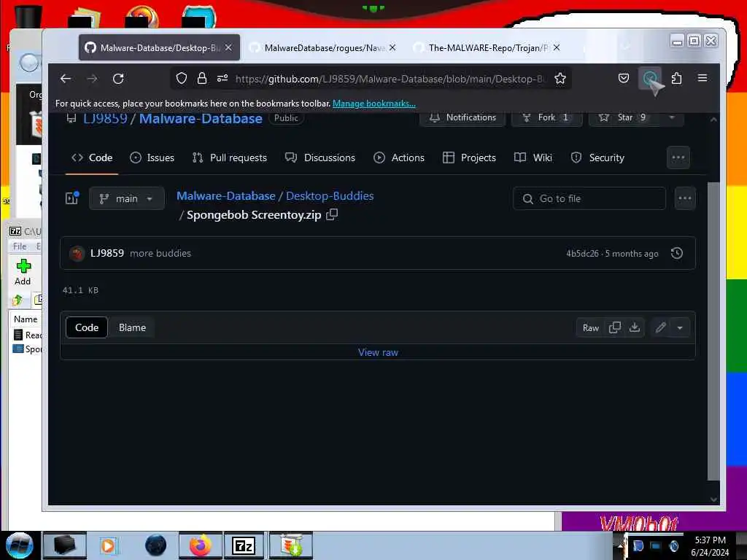Switch to the Blame view

[x=133, y=327]
